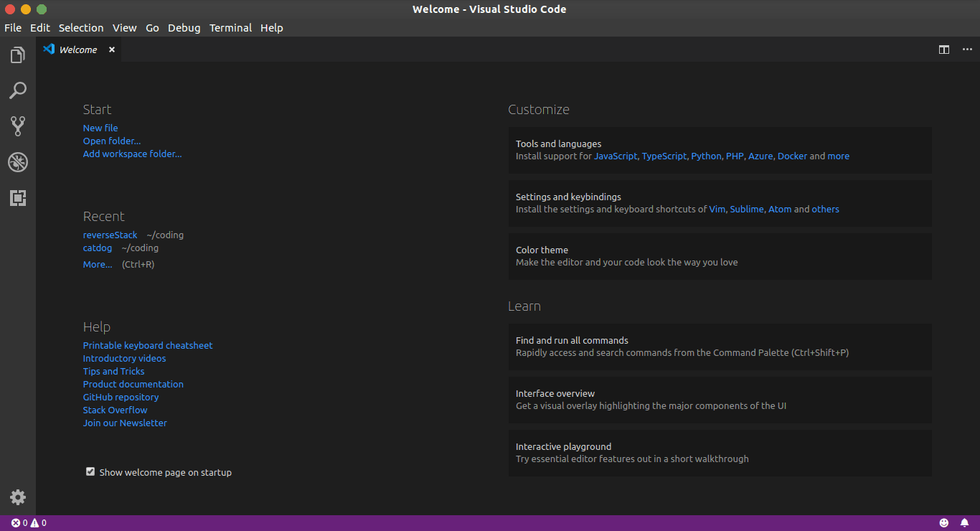This screenshot has height=531, width=980.
Task: Open Stack Overflow link
Action: [x=115, y=410]
